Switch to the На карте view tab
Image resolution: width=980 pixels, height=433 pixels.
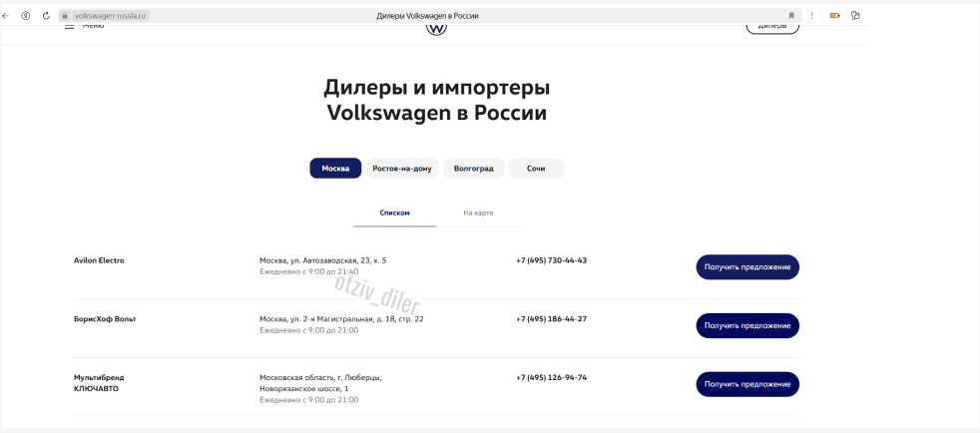coord(478,214)
